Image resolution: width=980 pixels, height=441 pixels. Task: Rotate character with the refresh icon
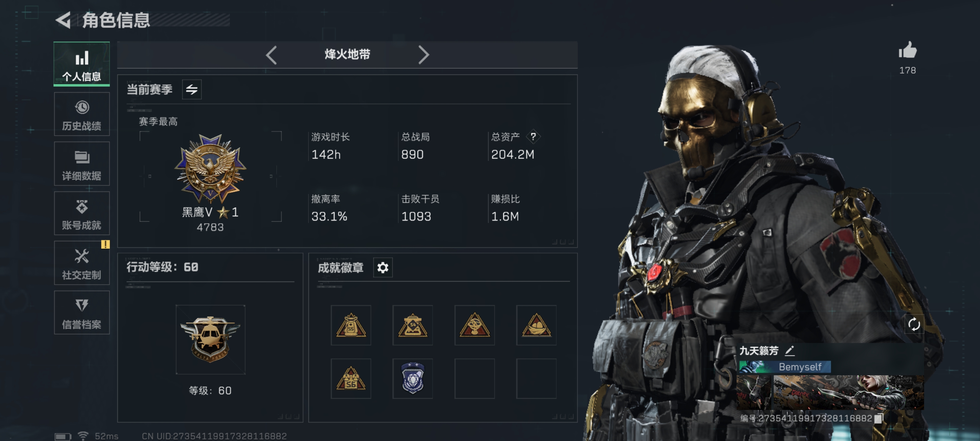(x=914, y=325)
